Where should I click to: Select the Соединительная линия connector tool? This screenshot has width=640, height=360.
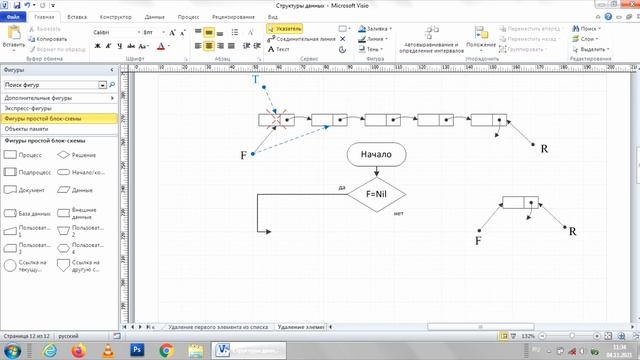(x=301, y=39)
